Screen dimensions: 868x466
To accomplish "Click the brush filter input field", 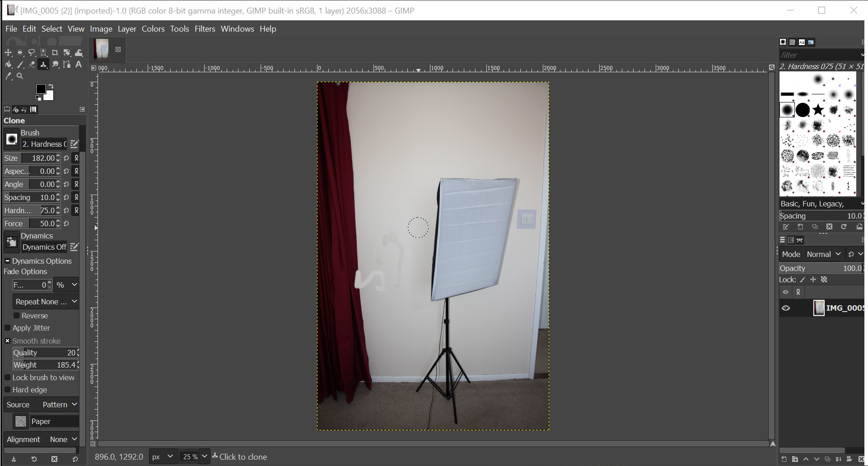I will click(x=820, y=55).
